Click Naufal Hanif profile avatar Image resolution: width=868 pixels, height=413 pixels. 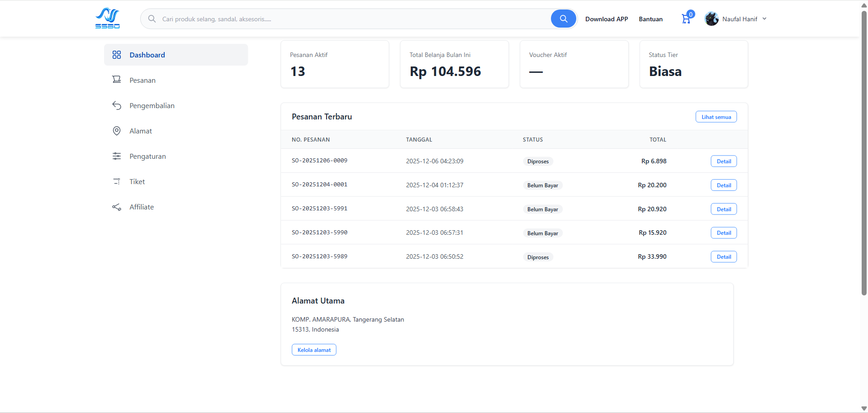[x=711, y=19]
